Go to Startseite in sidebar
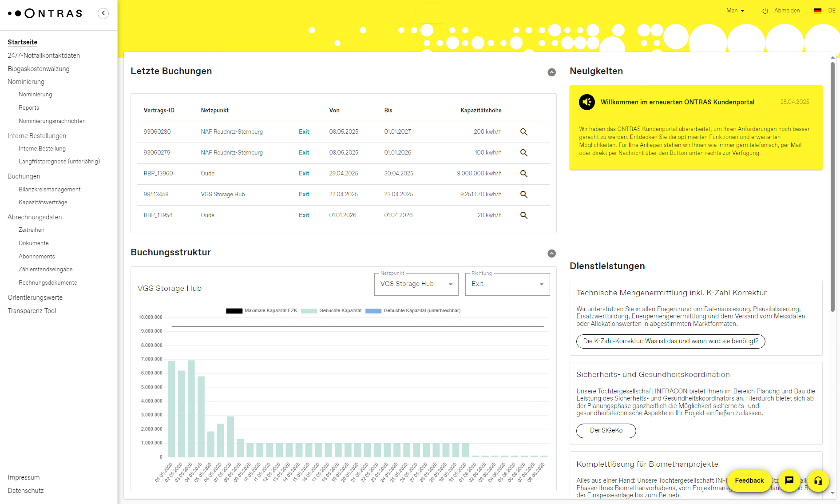840x504 pixels. pyautogui.click(x=23, y=42)
